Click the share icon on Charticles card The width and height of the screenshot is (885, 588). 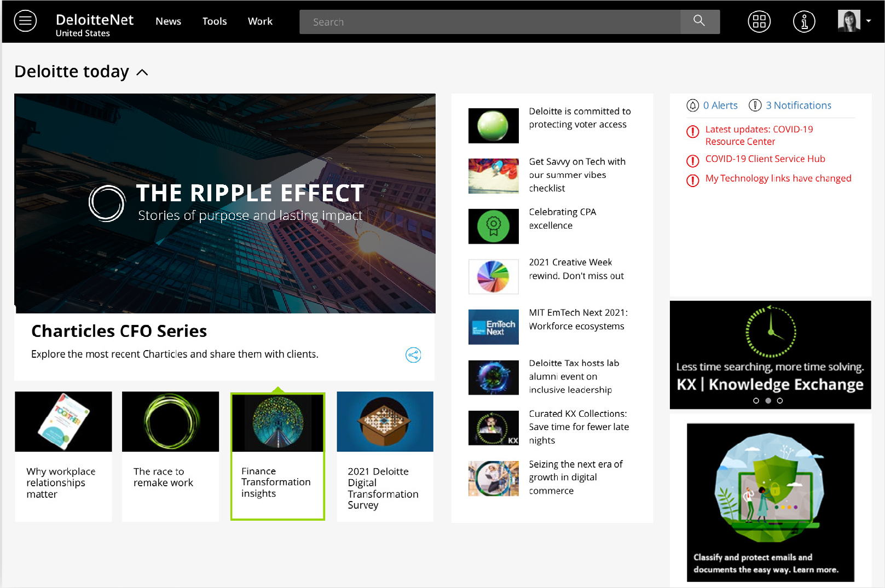tap(413, 355)
